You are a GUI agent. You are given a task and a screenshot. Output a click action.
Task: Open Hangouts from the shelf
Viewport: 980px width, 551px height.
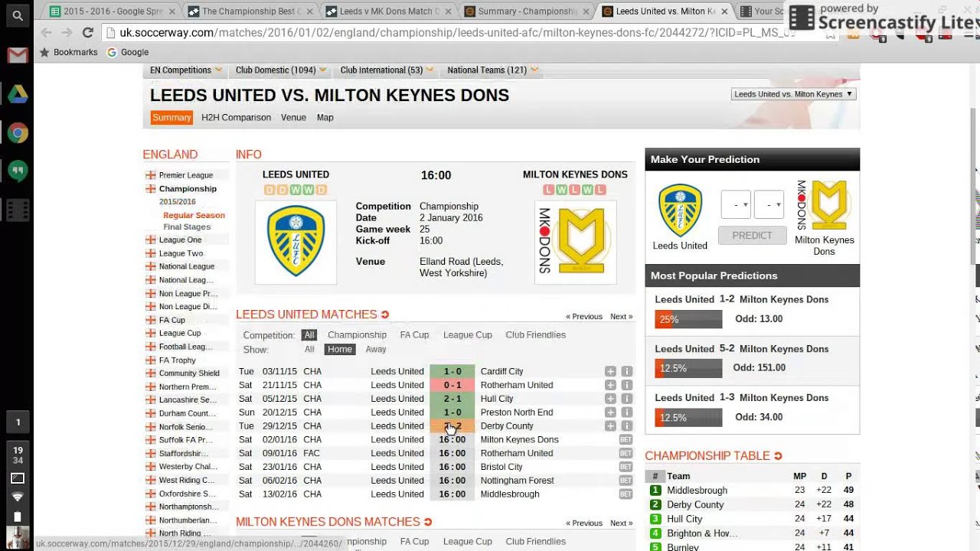point(18,171)
